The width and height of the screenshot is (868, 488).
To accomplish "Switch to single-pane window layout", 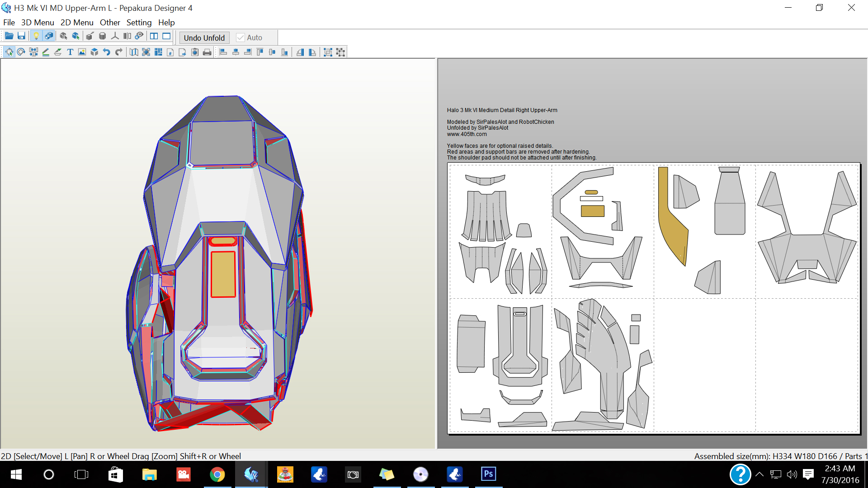I will (167, 36).
